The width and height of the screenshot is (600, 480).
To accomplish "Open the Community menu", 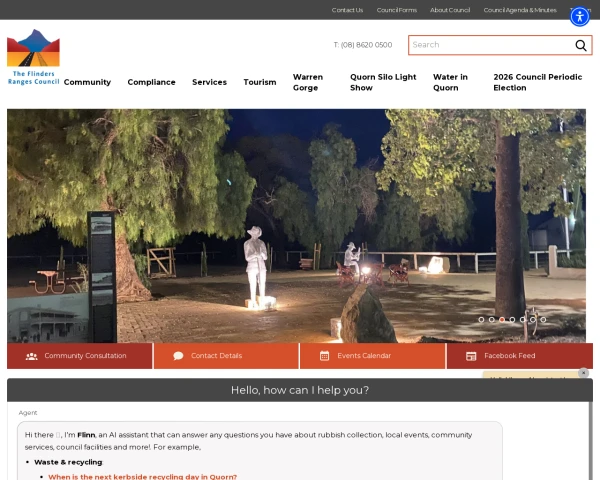I will [87, 82].
